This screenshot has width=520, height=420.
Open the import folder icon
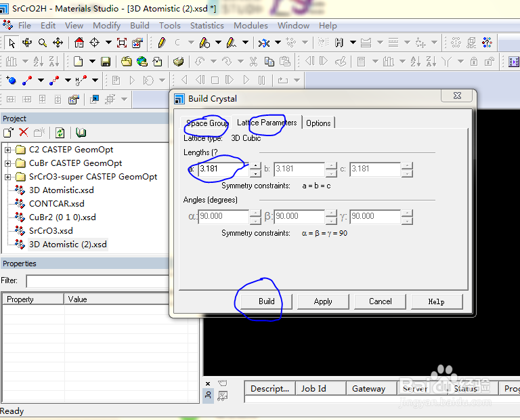tap(127, 62)
